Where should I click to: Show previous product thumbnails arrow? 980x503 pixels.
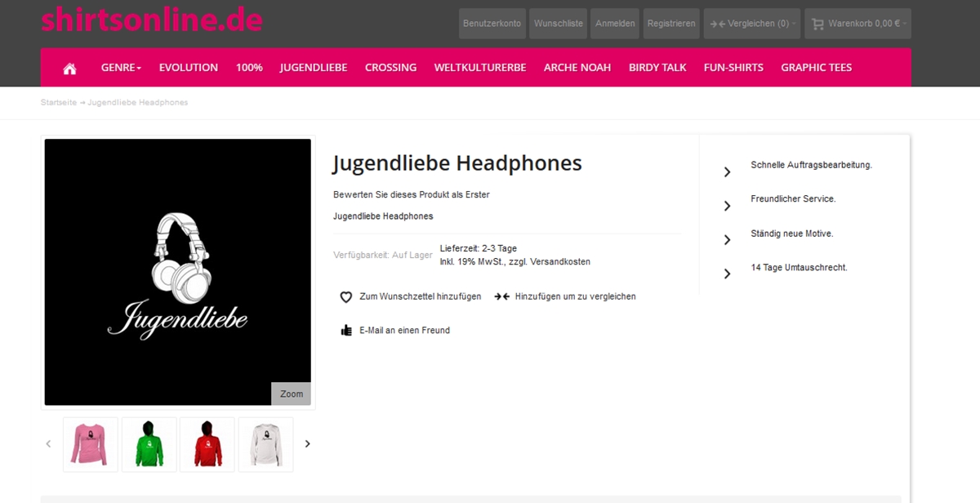(x=48, y=444)
